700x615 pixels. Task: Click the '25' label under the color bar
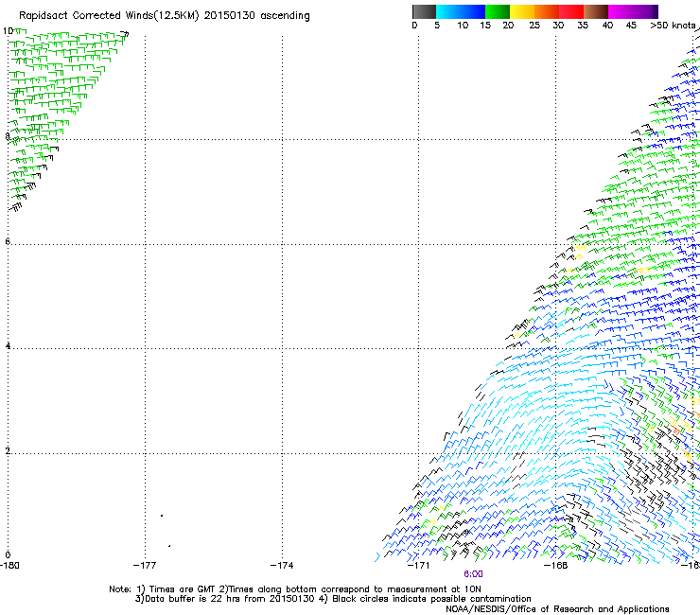point(534,26)
